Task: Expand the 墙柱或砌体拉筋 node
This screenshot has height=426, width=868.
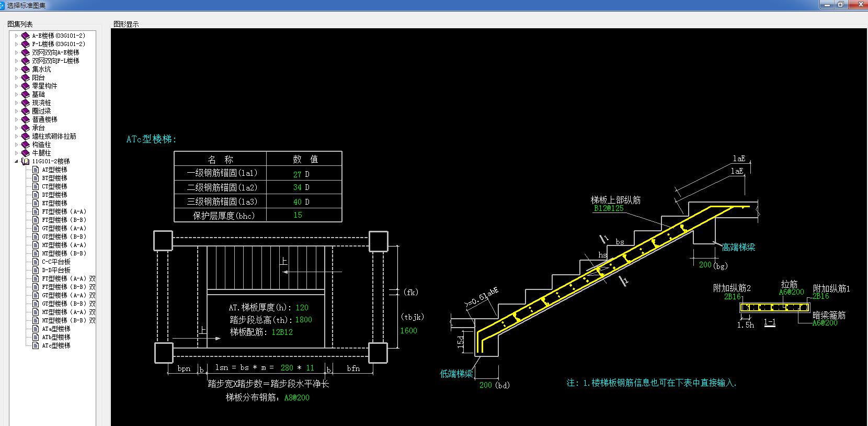Action: (x=16, y=136)
